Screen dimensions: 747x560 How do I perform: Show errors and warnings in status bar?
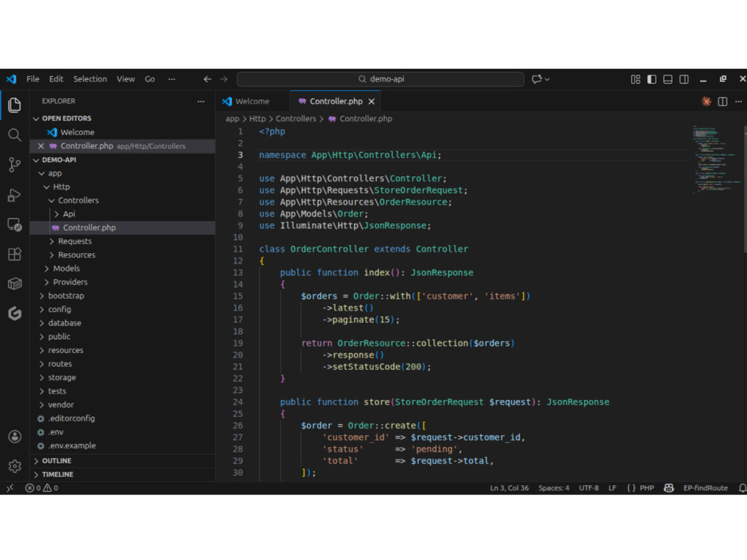41,488
